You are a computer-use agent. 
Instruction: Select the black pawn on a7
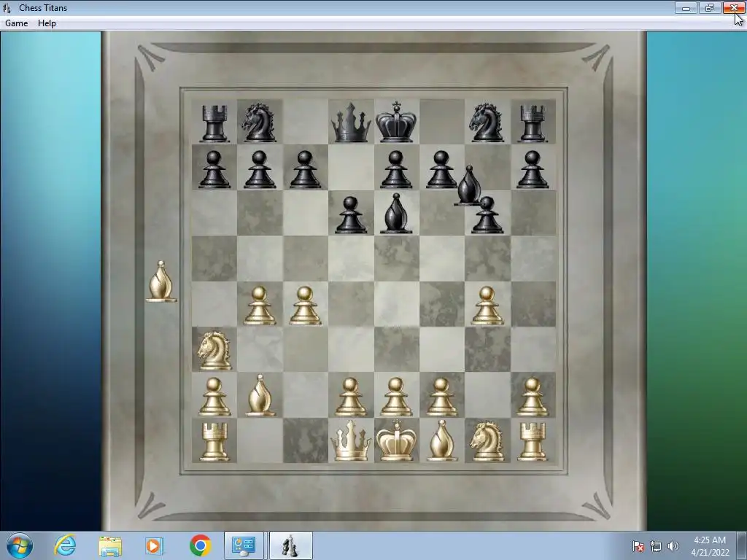214,169
